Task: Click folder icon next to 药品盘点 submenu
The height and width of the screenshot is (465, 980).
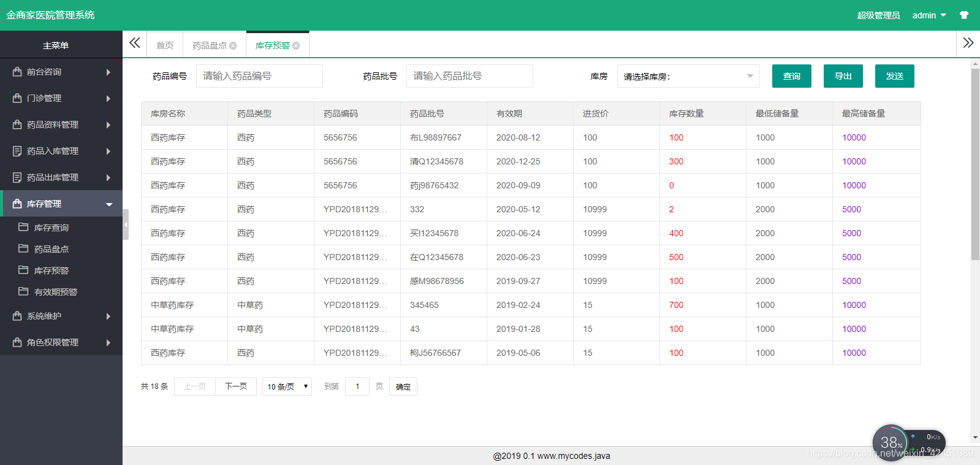Action: pyautogui.click(x=23, y=248)
